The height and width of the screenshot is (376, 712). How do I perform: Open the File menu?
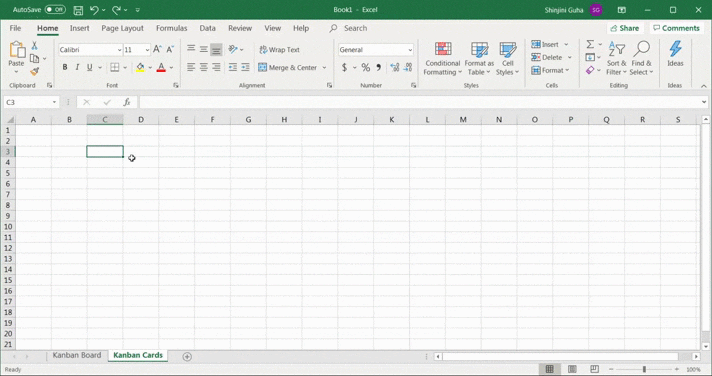15,28
